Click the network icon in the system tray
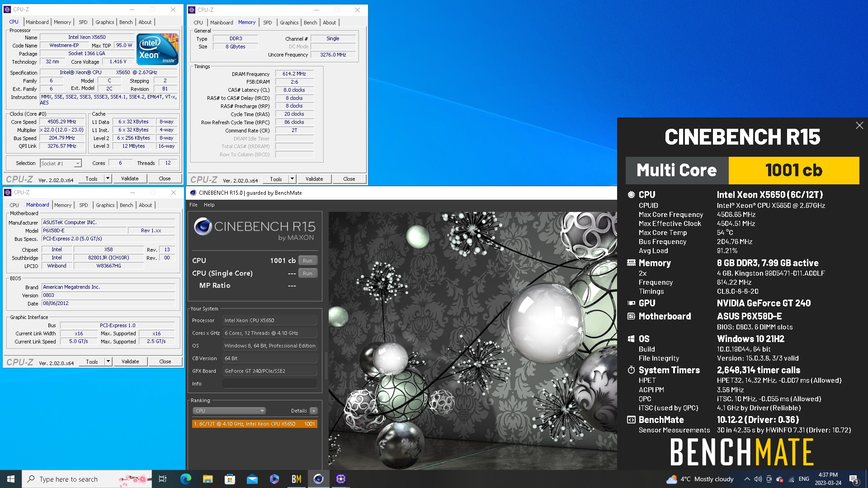This screenshot has width=868, height=488. [x=792, y=479]
